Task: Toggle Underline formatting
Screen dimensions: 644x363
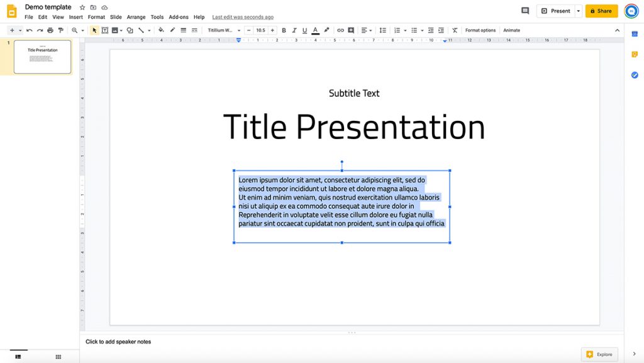Action: [305, 30]
